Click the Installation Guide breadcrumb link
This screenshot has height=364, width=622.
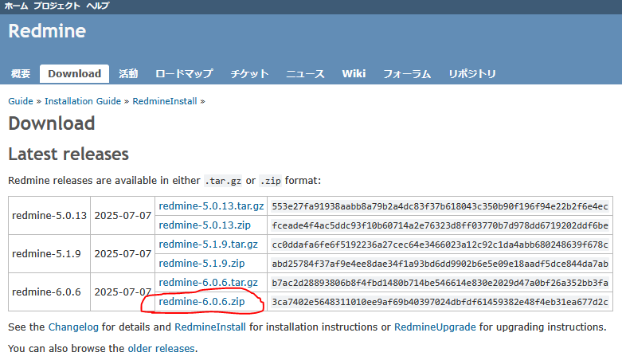point(83,101)
